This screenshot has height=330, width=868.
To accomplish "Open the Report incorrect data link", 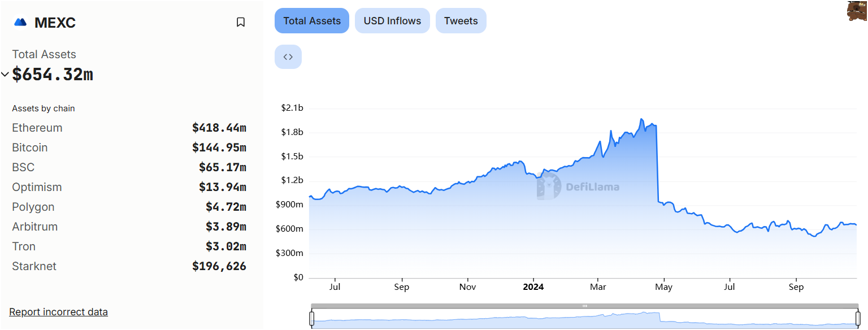I will 58,311.
